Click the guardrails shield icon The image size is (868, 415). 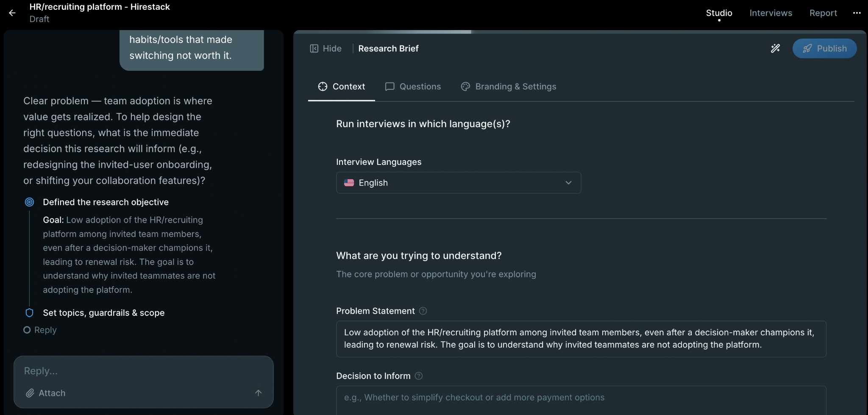coord(29,313)
